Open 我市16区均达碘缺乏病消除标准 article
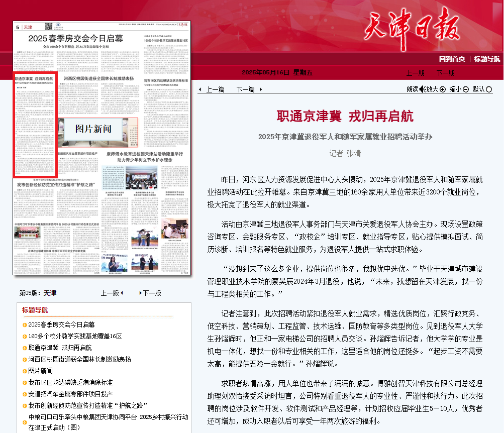The width and height of the screenshot is (504, 433). coord(70,383)
